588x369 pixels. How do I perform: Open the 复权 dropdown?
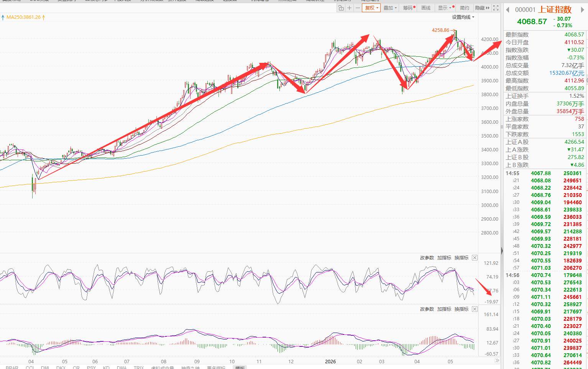(371, 8)
